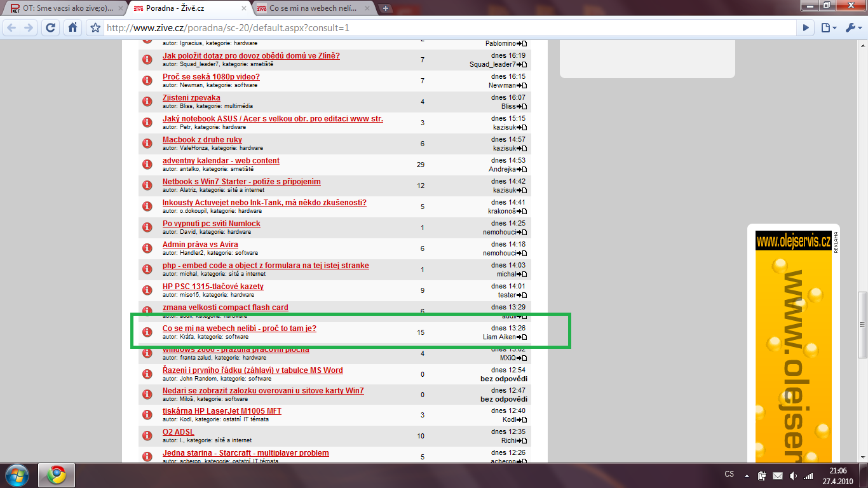868x488 pixels.
Task: Click the scrollbar's down arrow button
Action: point(862,459)
